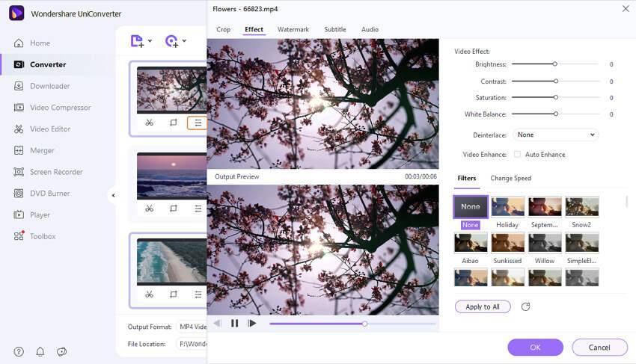Open the effects icon under the beach video

point(198,294)
